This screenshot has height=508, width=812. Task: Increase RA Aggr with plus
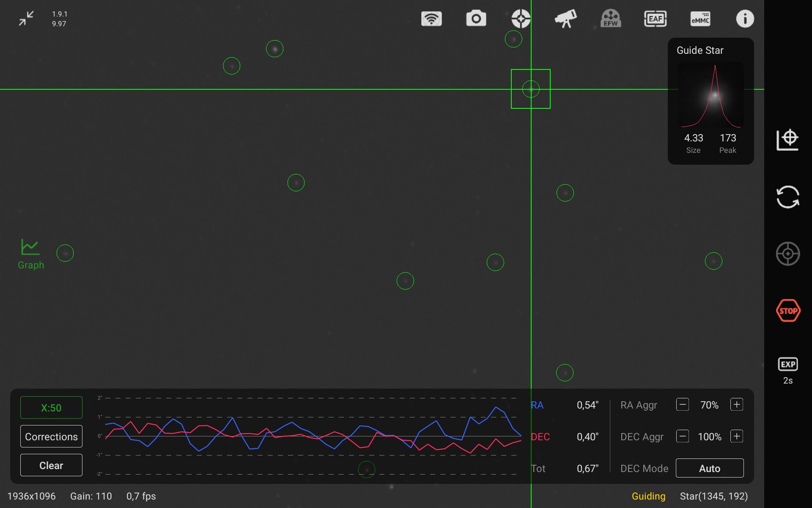(x=737, y=405)
